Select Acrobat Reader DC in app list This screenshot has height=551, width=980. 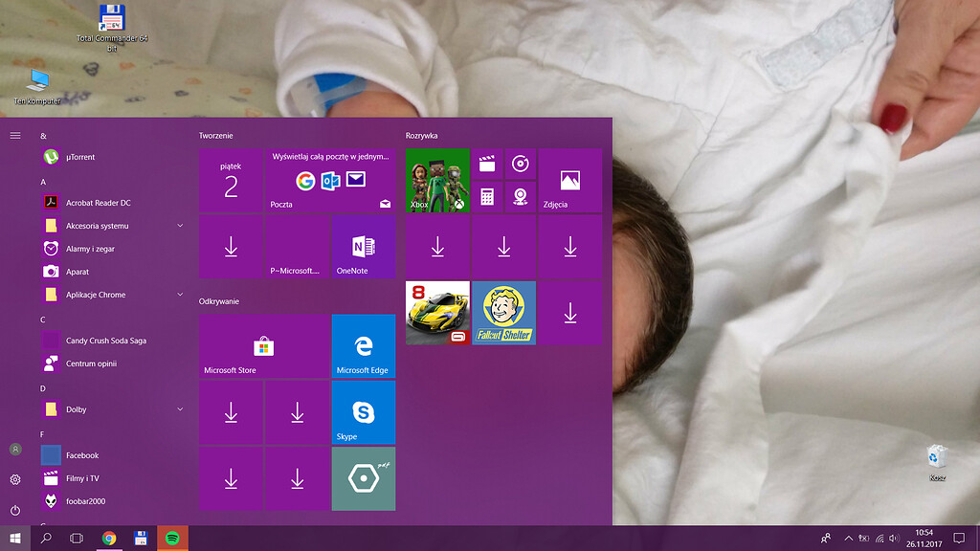(98, 203)
